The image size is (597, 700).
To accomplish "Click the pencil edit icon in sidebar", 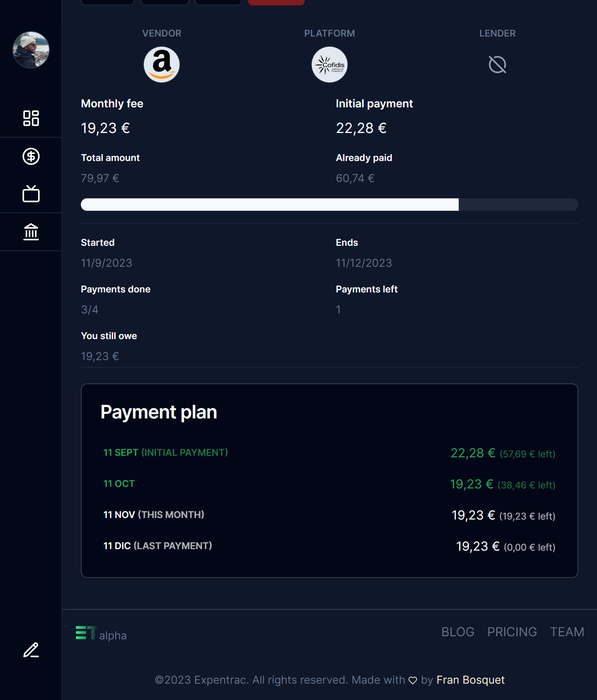I will coord(31,650).
